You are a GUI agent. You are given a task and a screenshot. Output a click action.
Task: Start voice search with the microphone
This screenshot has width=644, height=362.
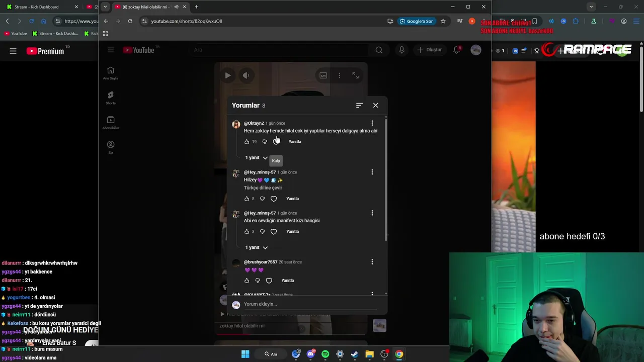point(401,50)
